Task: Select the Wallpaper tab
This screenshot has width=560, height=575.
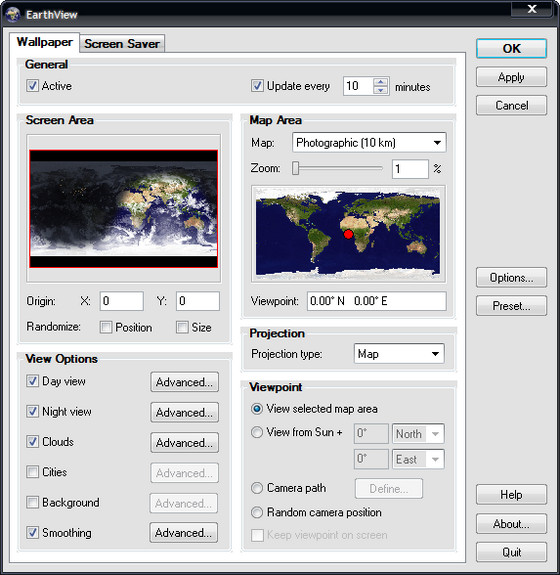Action: click(44, 42)
